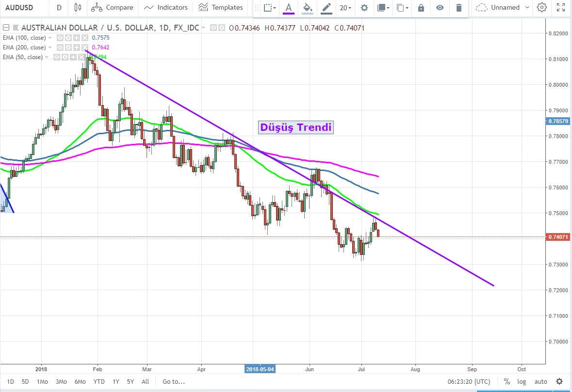Toggle the log scale option

coord(521,381)
